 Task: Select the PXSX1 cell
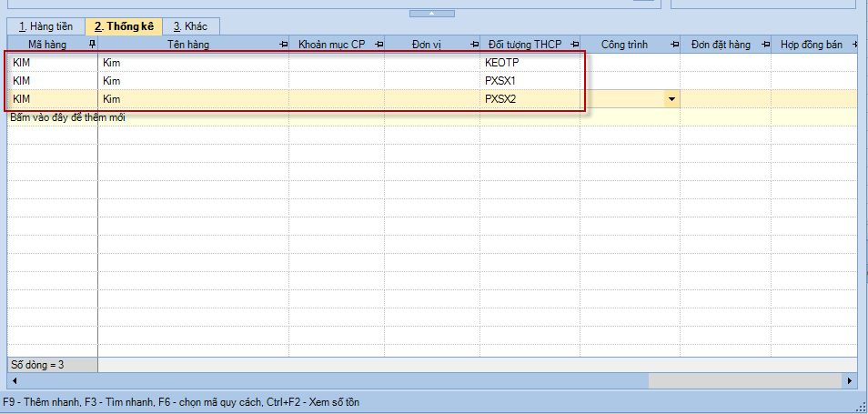pyautogui.click(x=530, y=81)
